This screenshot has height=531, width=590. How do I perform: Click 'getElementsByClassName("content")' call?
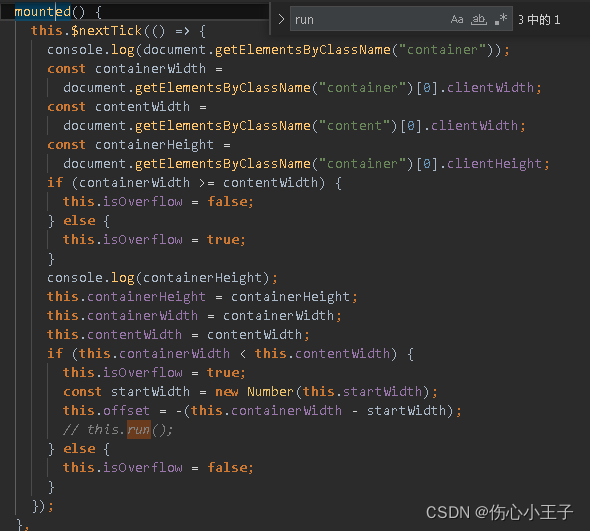pyautogui.click(x=266, y=126)
